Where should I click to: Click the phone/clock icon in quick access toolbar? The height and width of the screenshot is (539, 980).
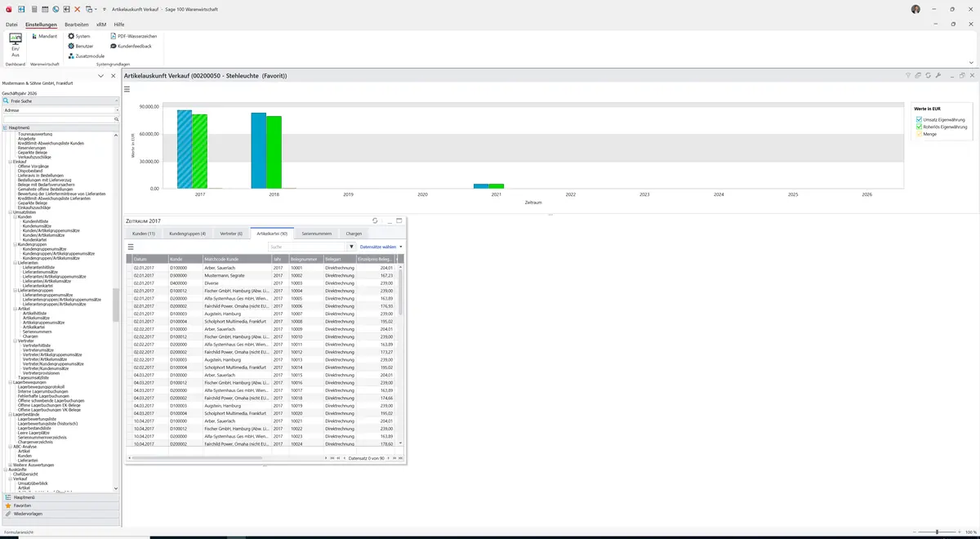coord(56,9)
